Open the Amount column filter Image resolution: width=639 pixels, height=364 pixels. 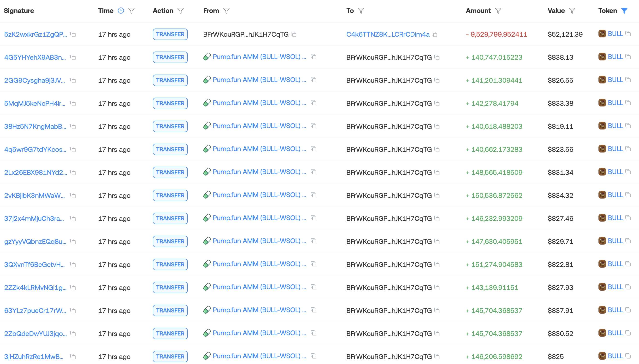pyautogui.click(x=498, y=11)
